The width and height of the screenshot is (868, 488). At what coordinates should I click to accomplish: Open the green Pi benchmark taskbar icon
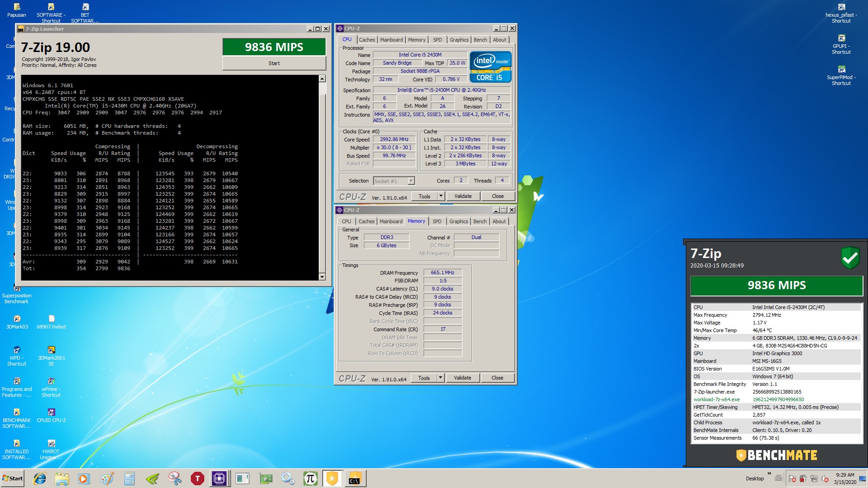click(310, 479)
